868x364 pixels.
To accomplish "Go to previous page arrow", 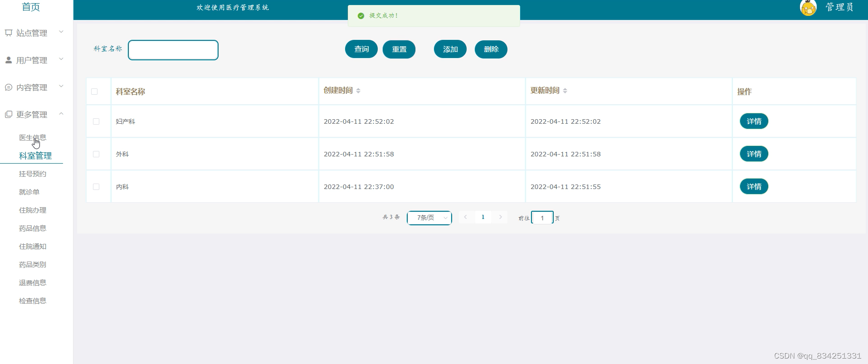I will pyautogui.click(x=465, y=217).
